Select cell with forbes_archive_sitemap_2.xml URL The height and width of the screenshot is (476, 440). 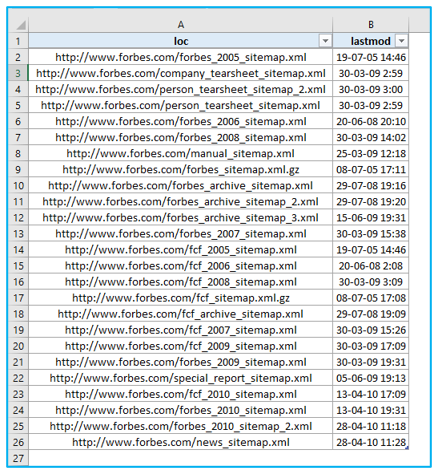(x=181, y=202)
